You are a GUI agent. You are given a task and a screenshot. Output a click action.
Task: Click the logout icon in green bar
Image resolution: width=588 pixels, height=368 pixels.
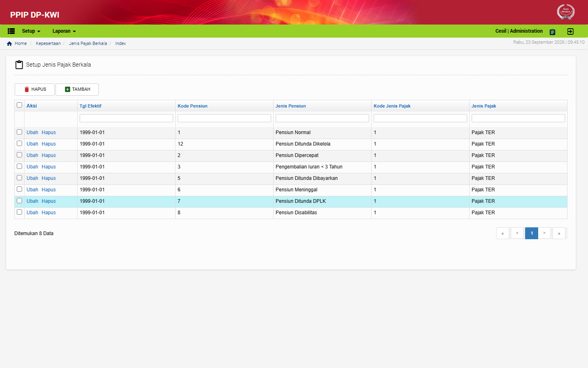tap(570, 31)
